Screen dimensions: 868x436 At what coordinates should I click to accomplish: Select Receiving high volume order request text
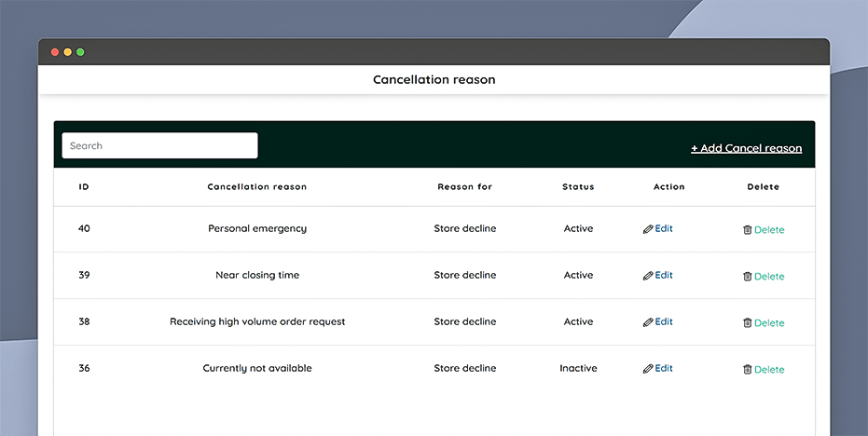pos(257,321)
